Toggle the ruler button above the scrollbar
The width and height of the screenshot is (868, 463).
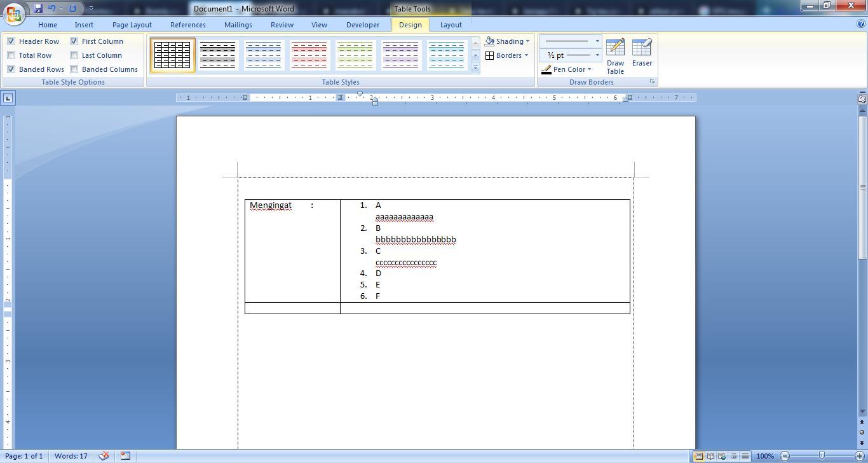[862, 99]
